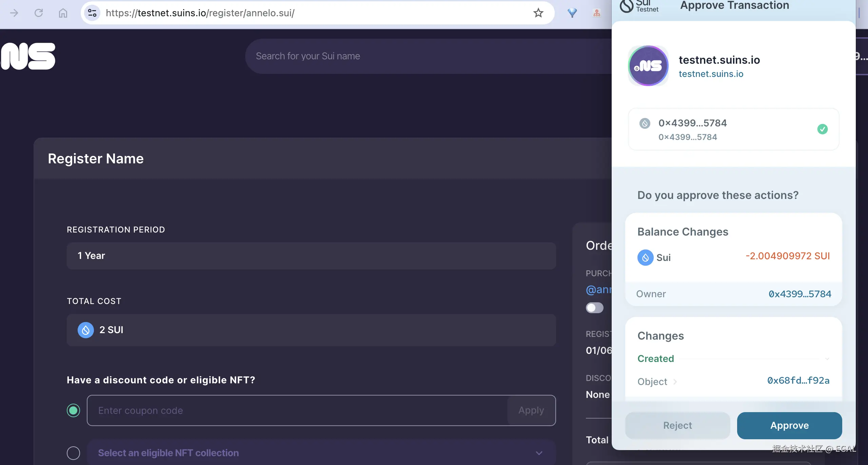The image size is (868, 465).
Task: Click the browser home icon
Action: click(x=63, y=13)
